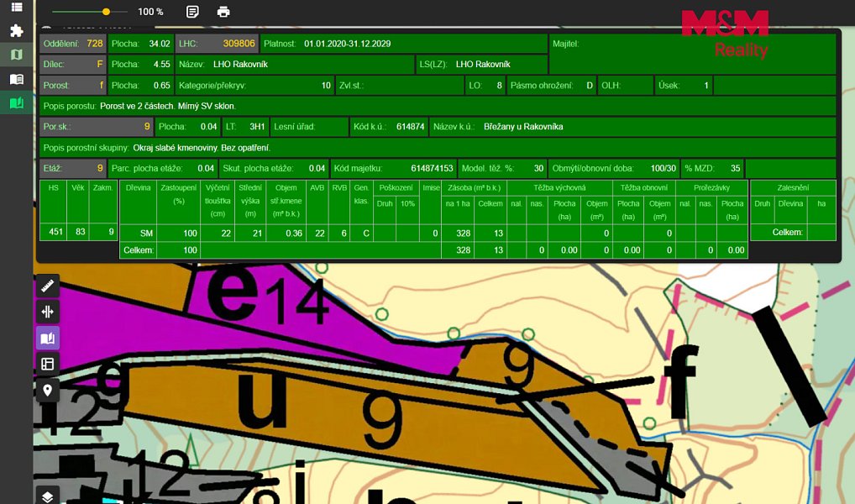This screenshot has width=855, height=504.
Task: Select the Etáž 9 field
Action: coord(73,169)
